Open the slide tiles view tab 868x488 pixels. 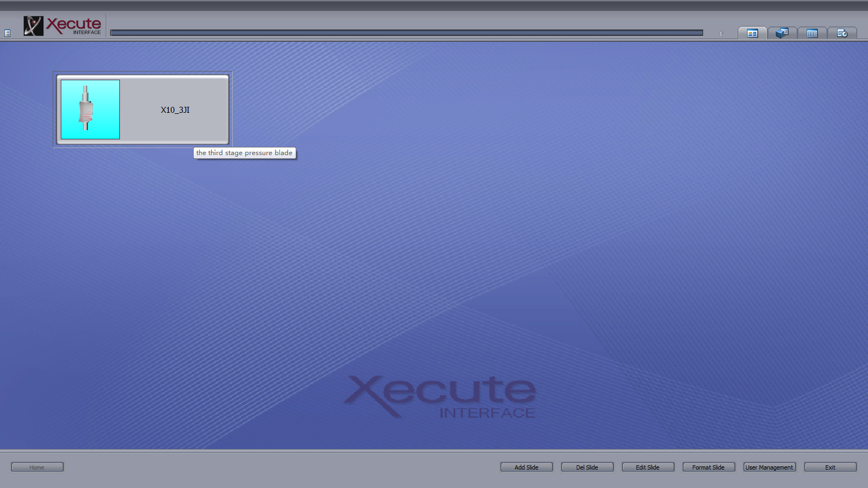pyautogui.click(x=752, y=33)
